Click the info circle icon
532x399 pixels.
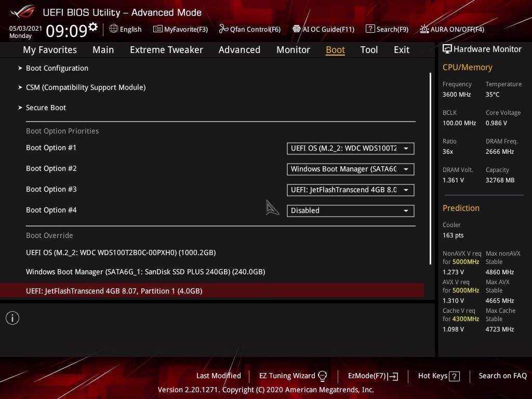[12, 318]
